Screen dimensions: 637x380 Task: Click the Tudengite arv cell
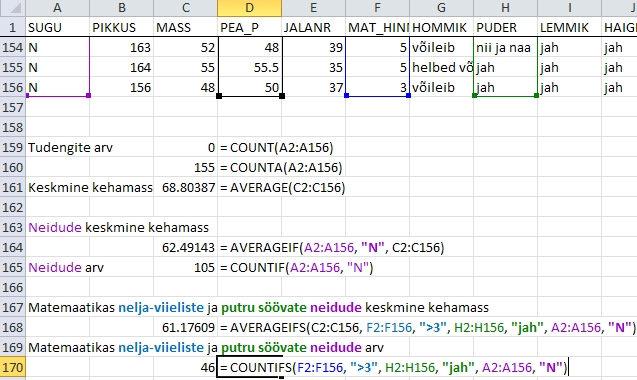70,147
